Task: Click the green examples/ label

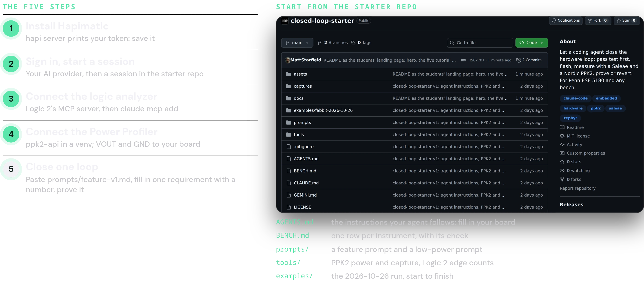Action: tap(294, 276)
